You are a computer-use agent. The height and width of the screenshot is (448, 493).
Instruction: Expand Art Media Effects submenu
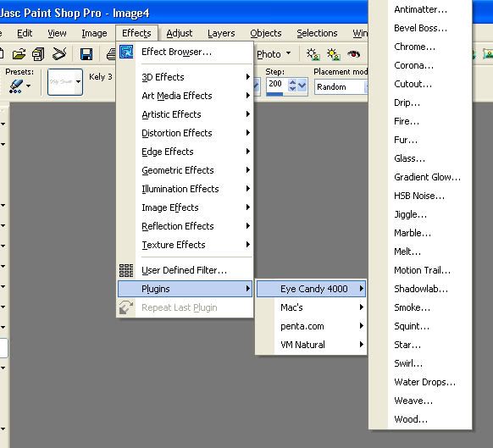point(186,96)
